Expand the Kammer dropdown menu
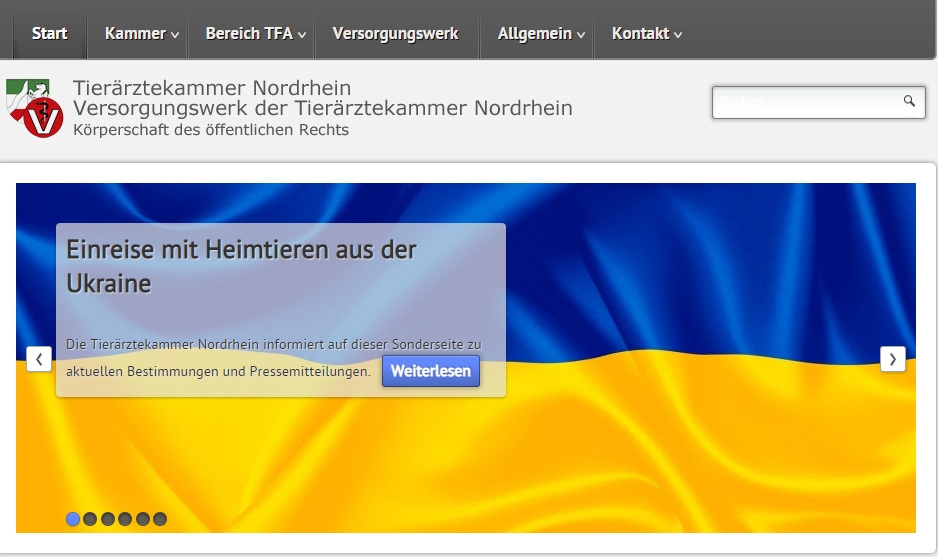Image resolution: width=938 pixels, height=557 pixels. tap(141, 34)
